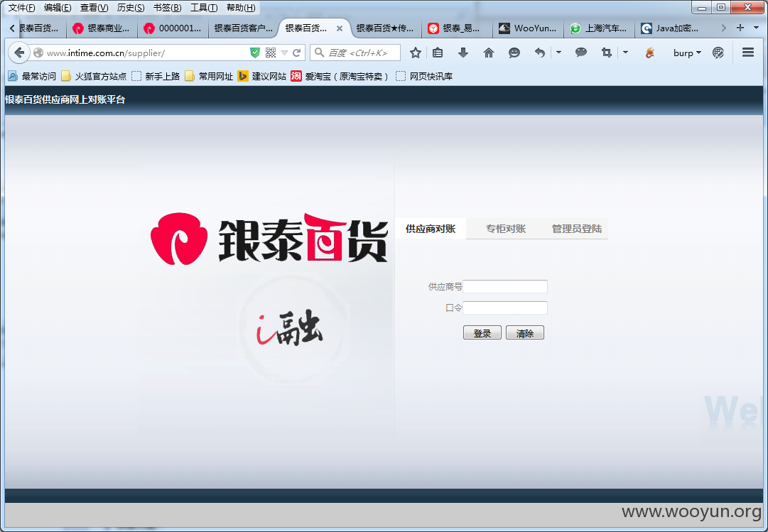Image resolution: width=768 pixels, height=532 pixels.
Task: Focus the 口令 password field
Action: [505, 308]
